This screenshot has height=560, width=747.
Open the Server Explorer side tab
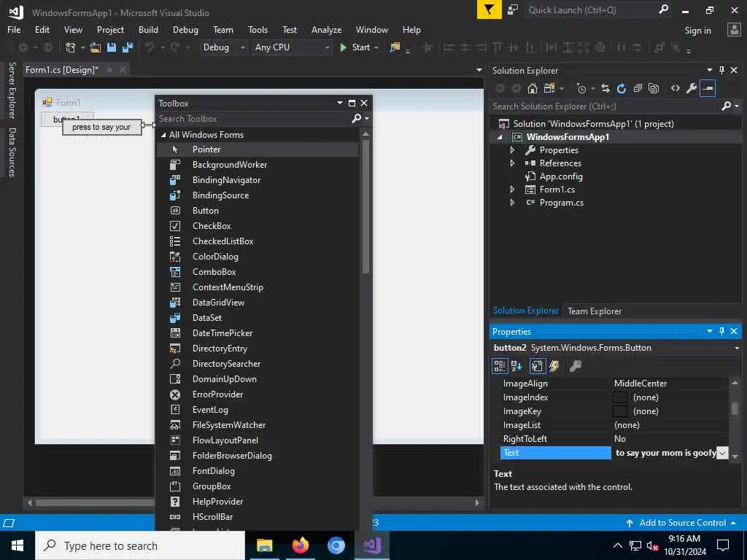click(x=12, y=90)
